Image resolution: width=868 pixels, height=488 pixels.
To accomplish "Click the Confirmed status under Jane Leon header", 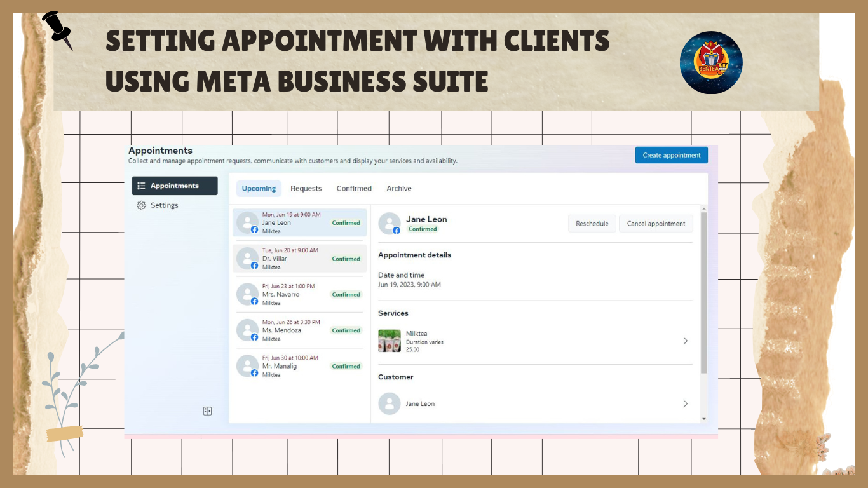I will pyautogui.click(x=423, y=229).
